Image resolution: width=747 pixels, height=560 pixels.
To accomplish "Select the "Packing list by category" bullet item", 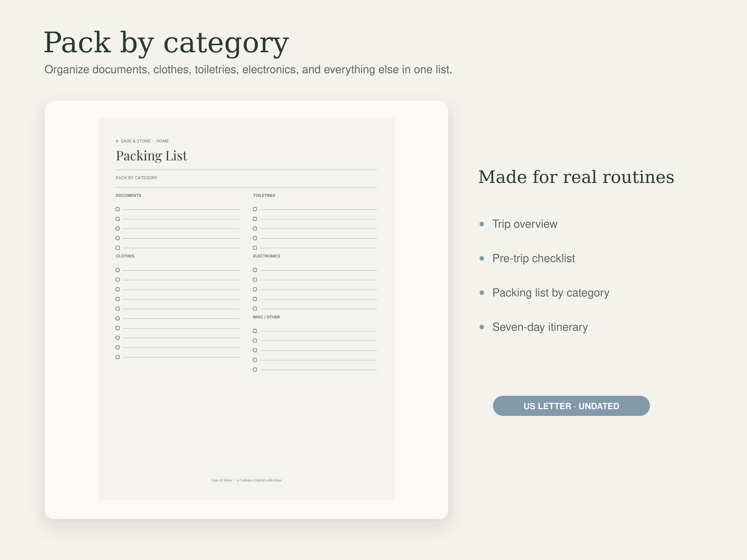I will point(551,293).
